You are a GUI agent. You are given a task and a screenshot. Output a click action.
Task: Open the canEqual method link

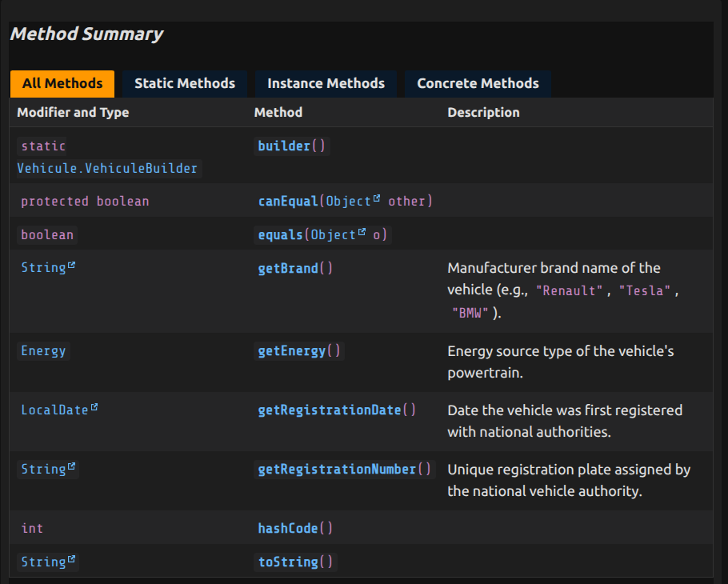click(x=288, y=202)
